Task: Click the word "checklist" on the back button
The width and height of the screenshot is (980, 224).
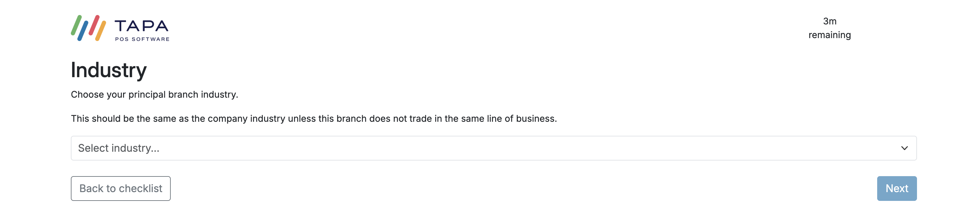Action: pyautogui.click(x=140, y=188)
